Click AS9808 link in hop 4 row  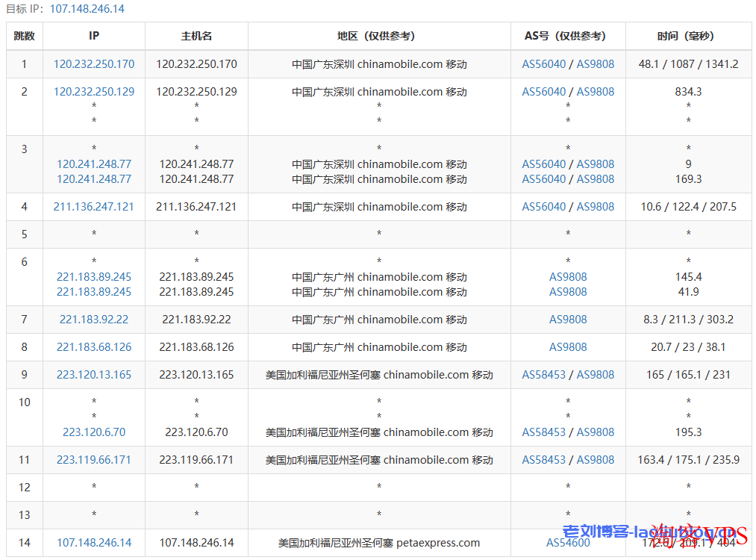(x=596, y=206)
